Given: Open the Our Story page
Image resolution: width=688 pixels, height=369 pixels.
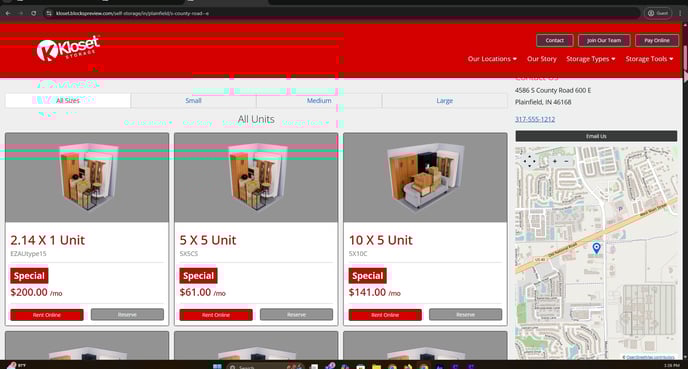Looking at the screenshot, I should tap(541, 59).
